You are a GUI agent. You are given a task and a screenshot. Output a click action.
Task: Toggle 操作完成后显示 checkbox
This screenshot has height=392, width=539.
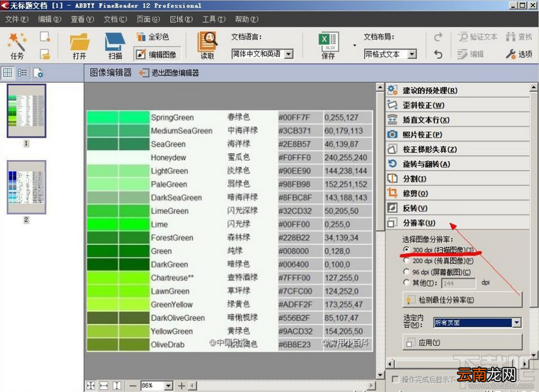pos(395,379)
